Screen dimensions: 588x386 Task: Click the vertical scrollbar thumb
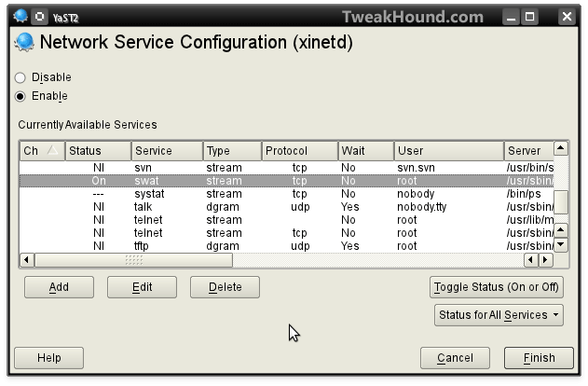click(560, 202)
